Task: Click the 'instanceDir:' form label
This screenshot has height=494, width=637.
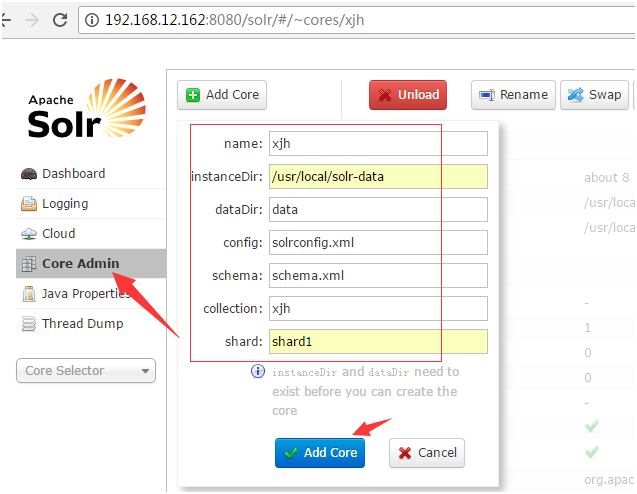Action: point(227,177)
